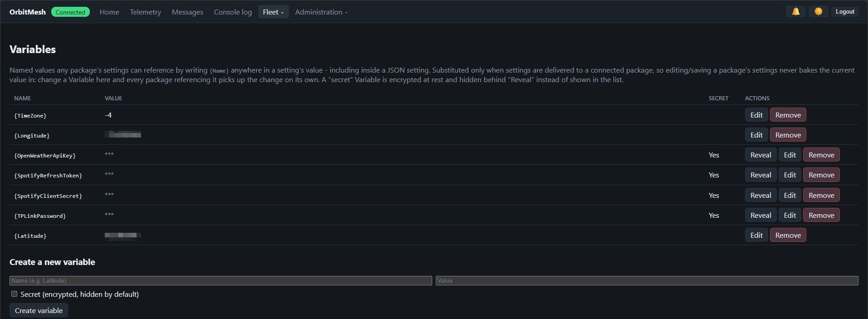The image size is (868, 319).
Task: Remove the SpotifyClientSecret variable
Action: click(x=821, y=195)
